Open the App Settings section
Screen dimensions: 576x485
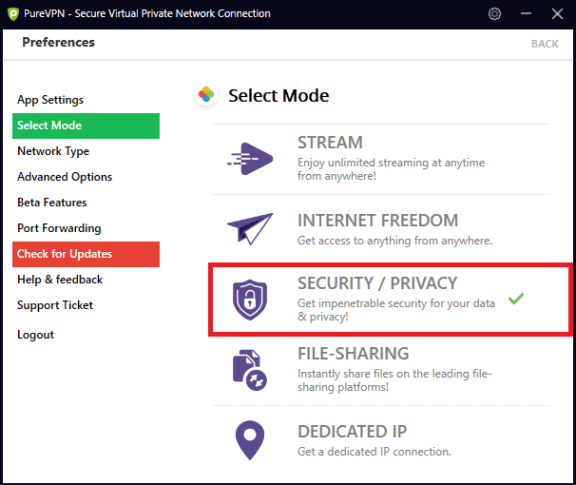click(x=50, y=100)
